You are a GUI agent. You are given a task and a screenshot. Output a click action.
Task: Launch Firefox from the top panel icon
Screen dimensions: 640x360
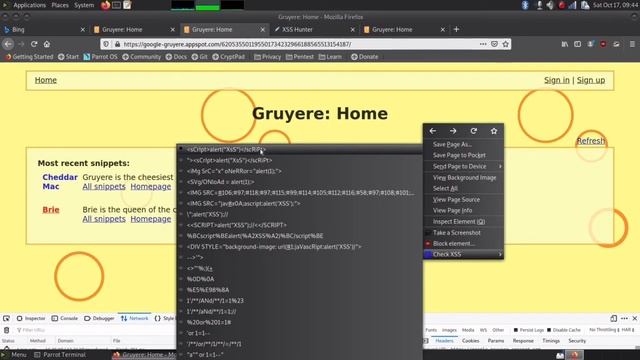click(x=105, y=5)
